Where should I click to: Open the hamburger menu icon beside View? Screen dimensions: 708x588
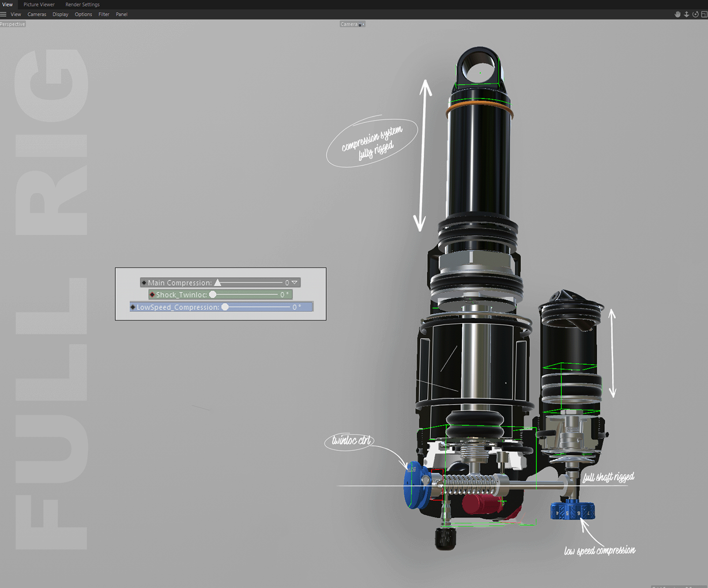pyautogui.click(x=3, y=14)
